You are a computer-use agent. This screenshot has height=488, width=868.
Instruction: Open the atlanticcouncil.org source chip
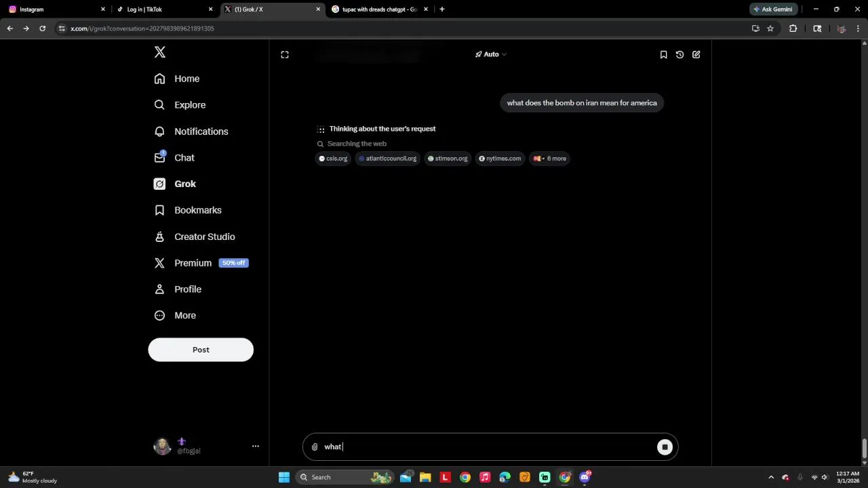point(388,159)
